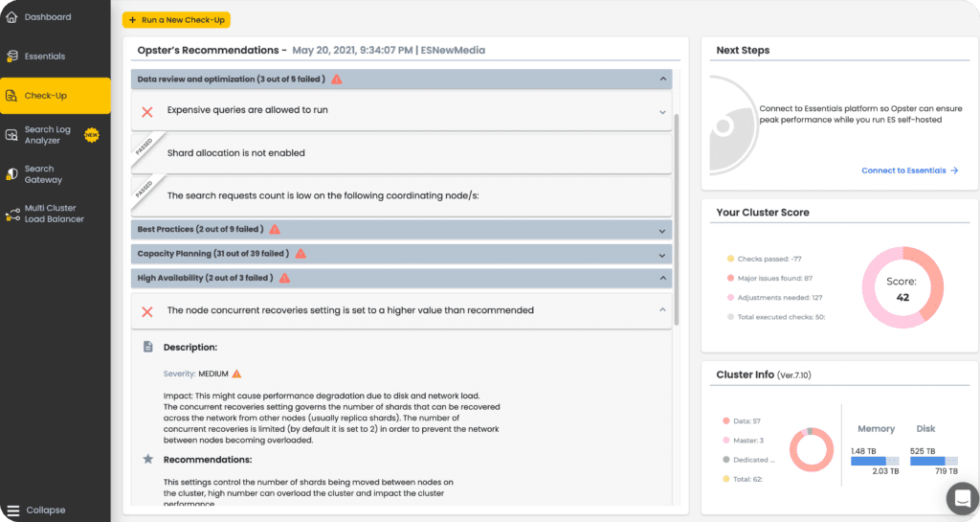Open Multi Cluster Load Balancer in sidebar
Screen dimensions: 980x522
[x=54, y=214]
